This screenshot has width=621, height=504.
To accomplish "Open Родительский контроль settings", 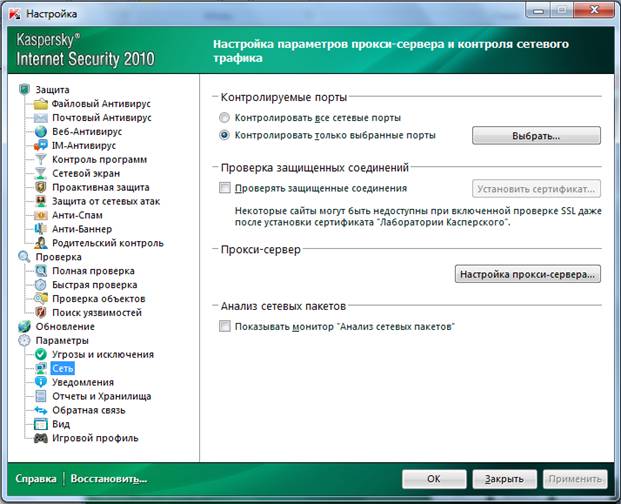I will pos(108,243).
